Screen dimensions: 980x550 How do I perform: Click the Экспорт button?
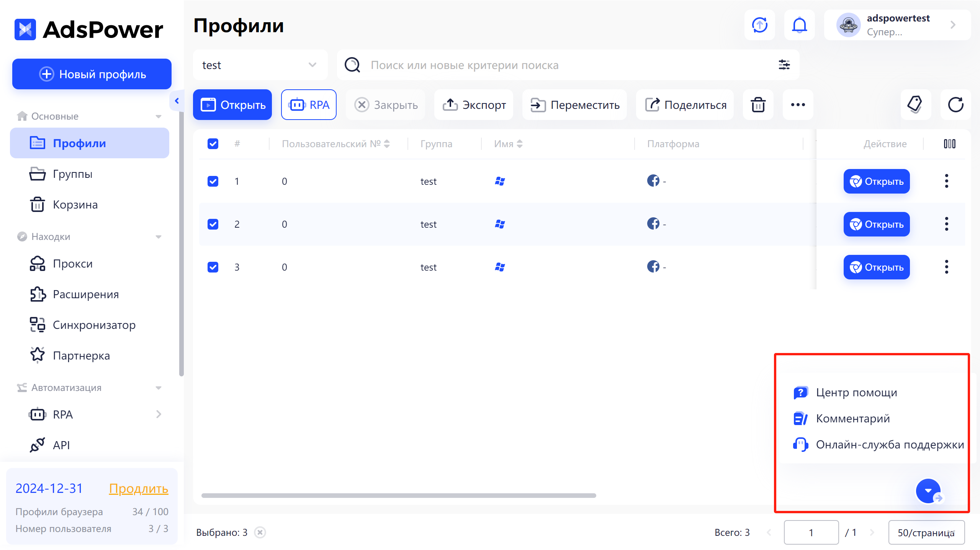[474, 105]
